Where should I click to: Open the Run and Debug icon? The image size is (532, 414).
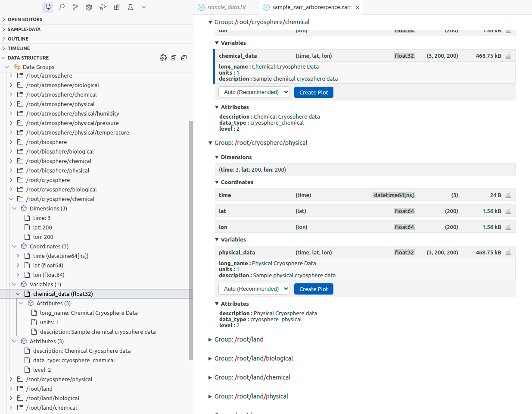click(103, 7)
